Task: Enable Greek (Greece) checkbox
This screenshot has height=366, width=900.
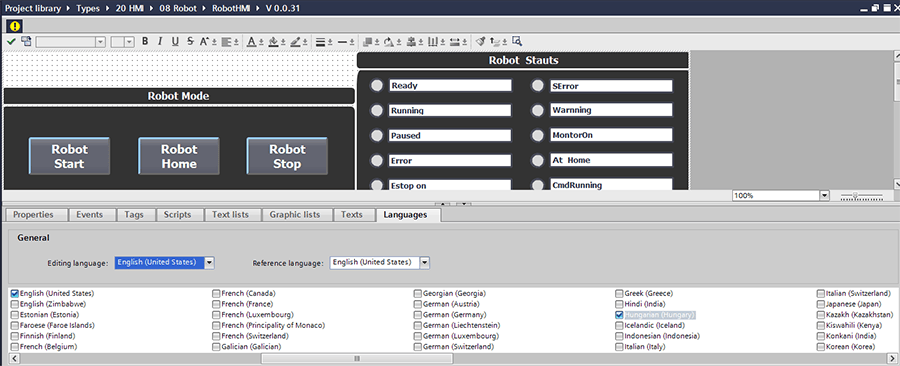Action: (x=619, y=294)
